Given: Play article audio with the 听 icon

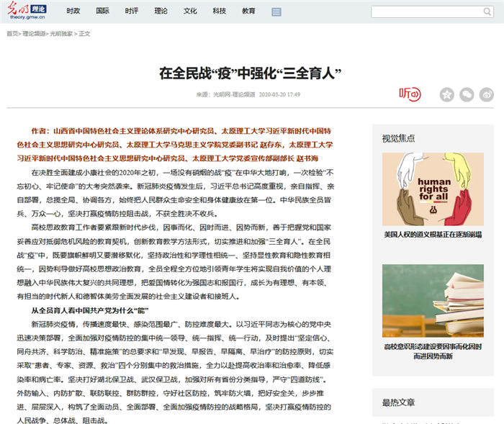Looking at the screenshot, I should click(x=410, y=94).
